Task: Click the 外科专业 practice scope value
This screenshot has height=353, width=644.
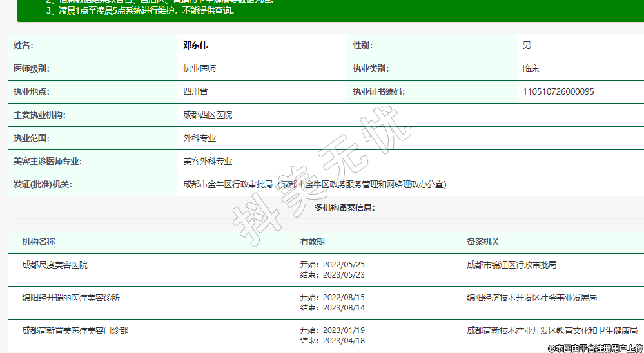Action: pos(199,138)
